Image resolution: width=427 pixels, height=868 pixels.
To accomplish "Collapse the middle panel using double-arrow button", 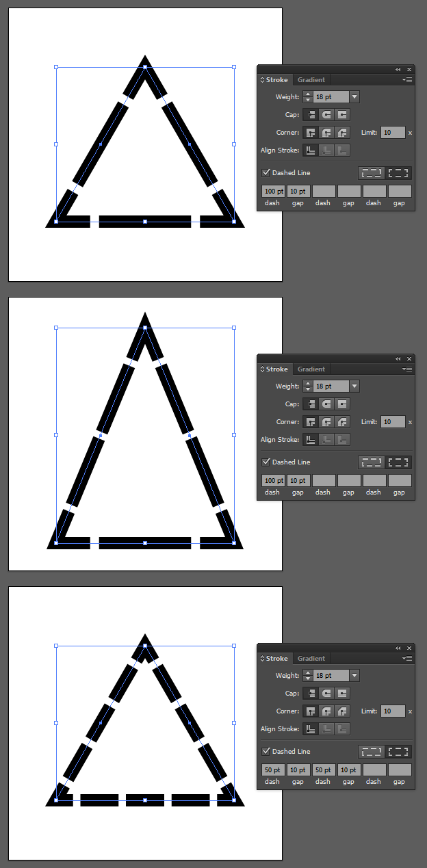I will 398,358.
